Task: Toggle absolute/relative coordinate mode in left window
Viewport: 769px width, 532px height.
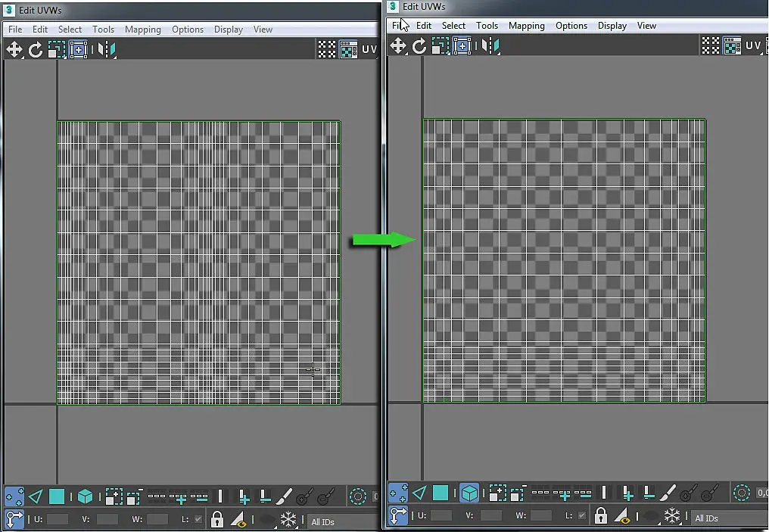Action: pyautogui.click(x=14, y=519)
